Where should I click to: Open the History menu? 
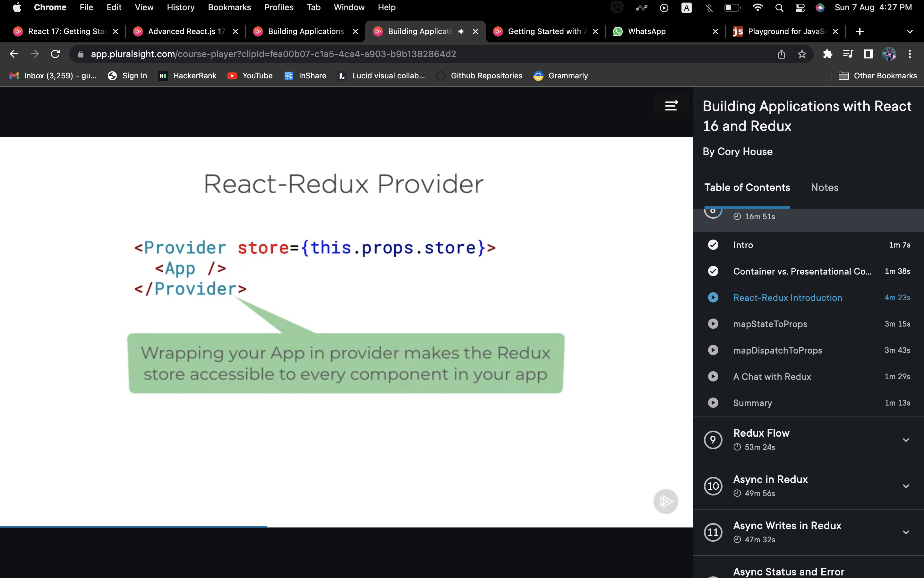(x=181, y=7)
